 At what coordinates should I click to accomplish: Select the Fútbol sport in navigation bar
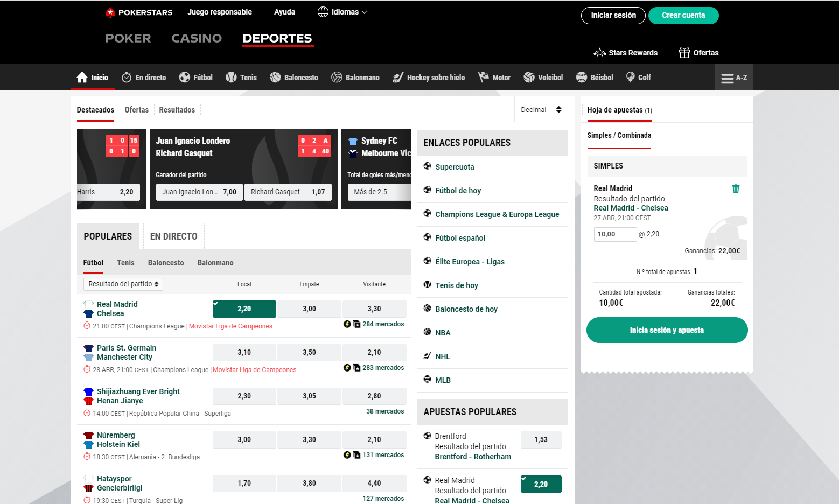pos(196,78)
